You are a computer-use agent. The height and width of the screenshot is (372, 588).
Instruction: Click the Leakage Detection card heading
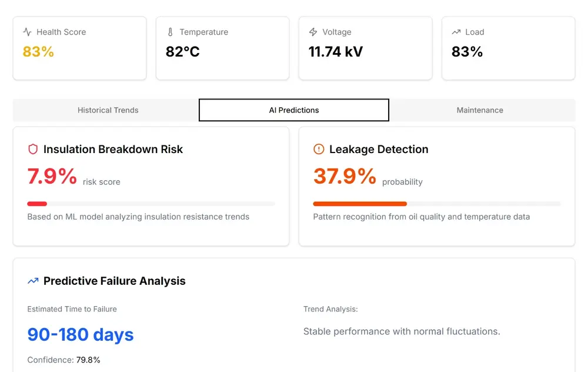(x=379, y=149)
